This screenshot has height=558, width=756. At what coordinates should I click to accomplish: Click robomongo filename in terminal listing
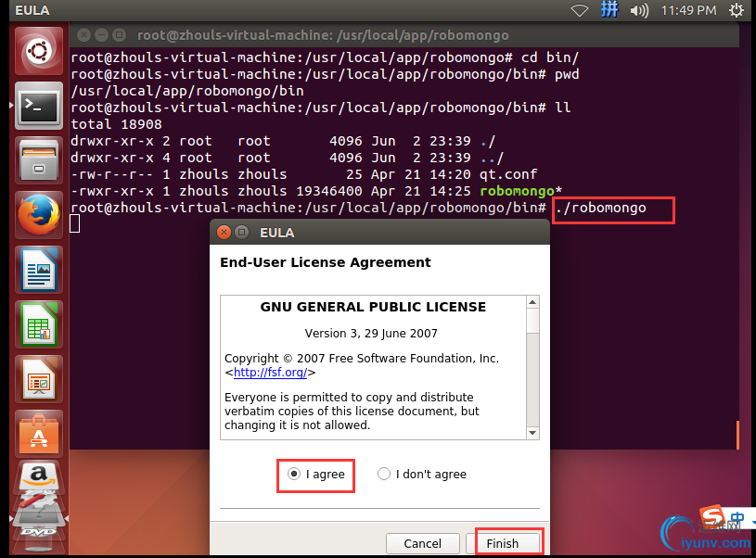tap(517, 191)
